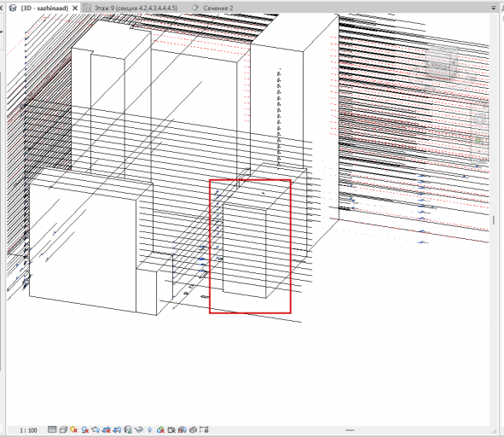Open the Visual Style menu
This screenshot has width=504, height=437.
point(63,430)
